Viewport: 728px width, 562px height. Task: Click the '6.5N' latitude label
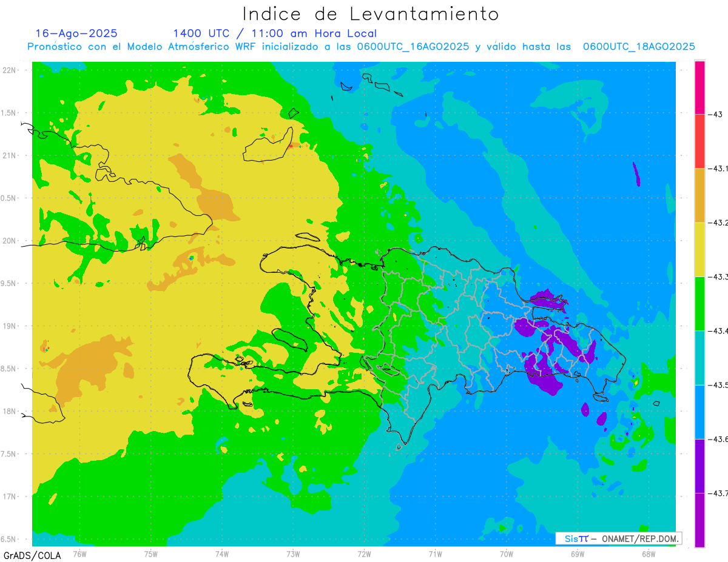[x=8, y=539]
